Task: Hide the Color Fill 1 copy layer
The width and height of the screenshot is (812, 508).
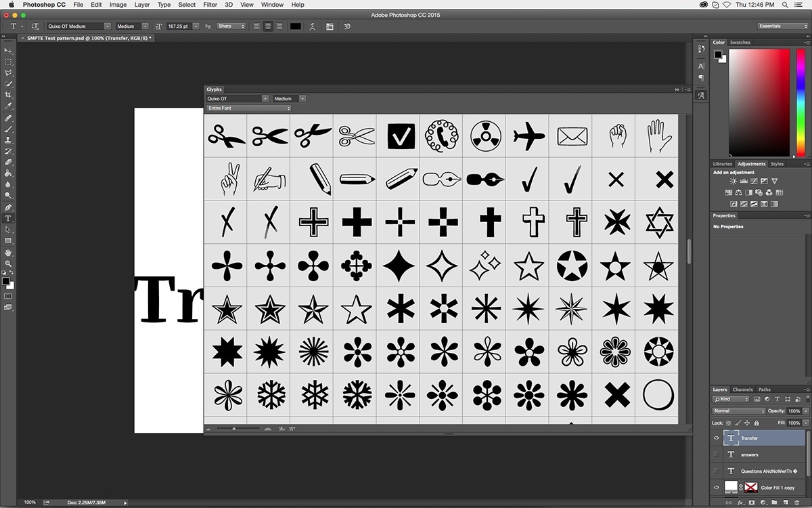Action: 716,487
